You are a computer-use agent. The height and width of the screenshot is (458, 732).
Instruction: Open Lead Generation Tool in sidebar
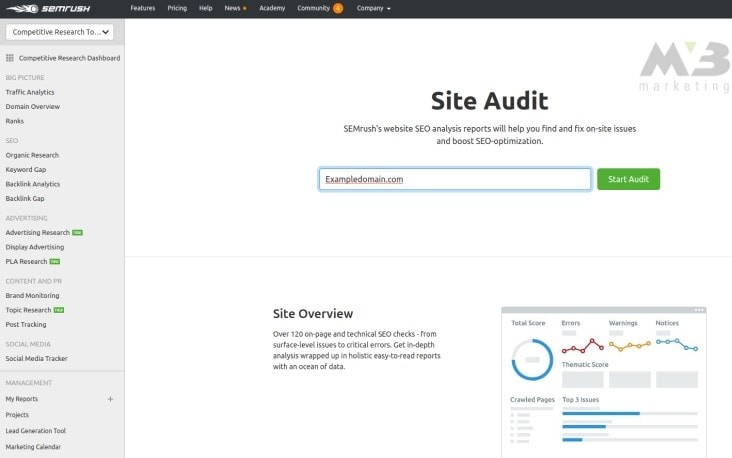click(35, 431)
